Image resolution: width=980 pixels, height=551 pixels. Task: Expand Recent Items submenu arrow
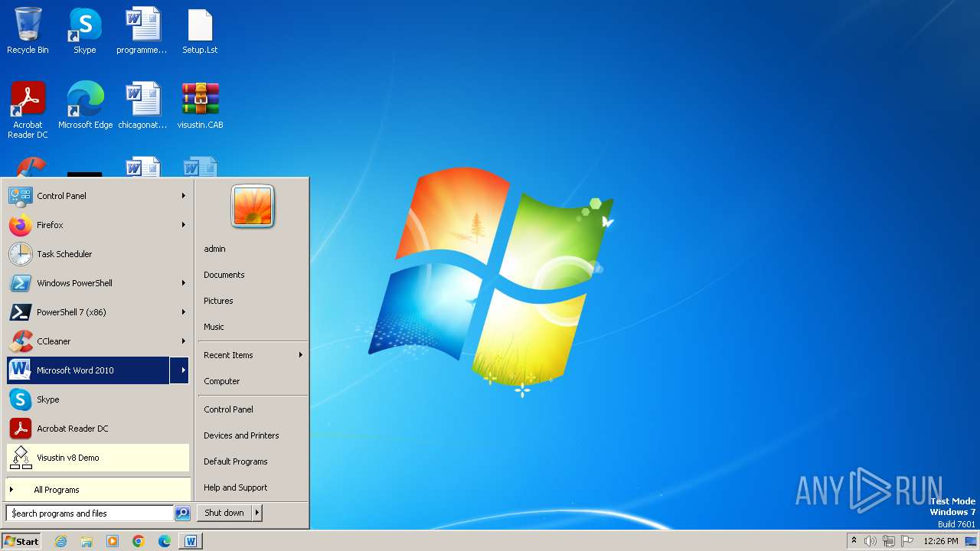click(300, 355)
